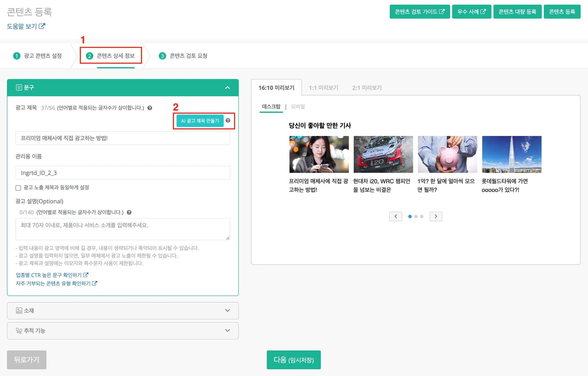Click first pagination dot in carousel
This screenshot has height=376, width=588.
pyautogui.click(x=410, y=216)
